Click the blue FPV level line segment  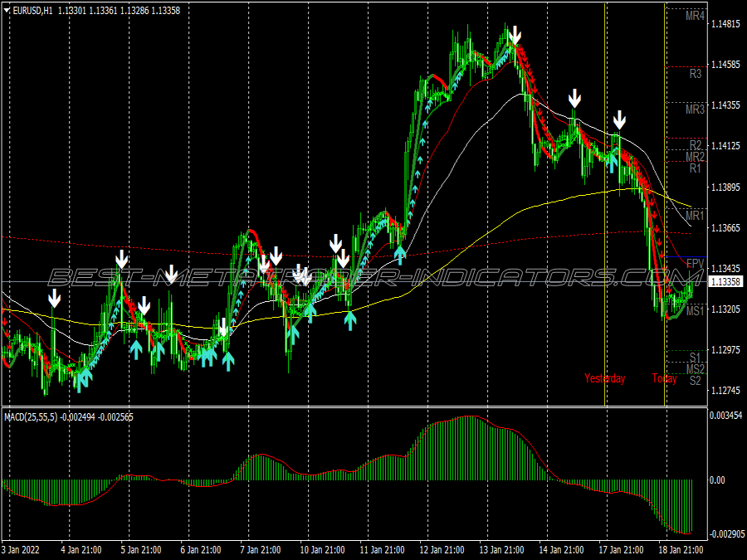(686, 257)
